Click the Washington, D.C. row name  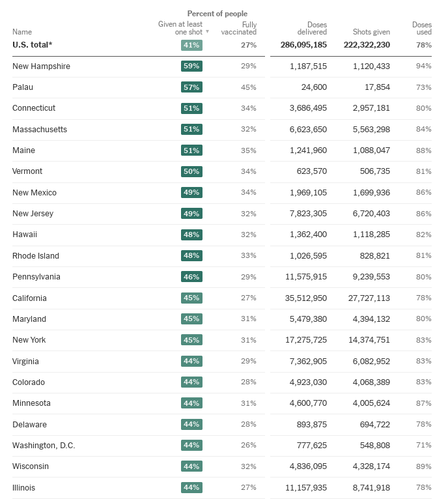point(44,446)
